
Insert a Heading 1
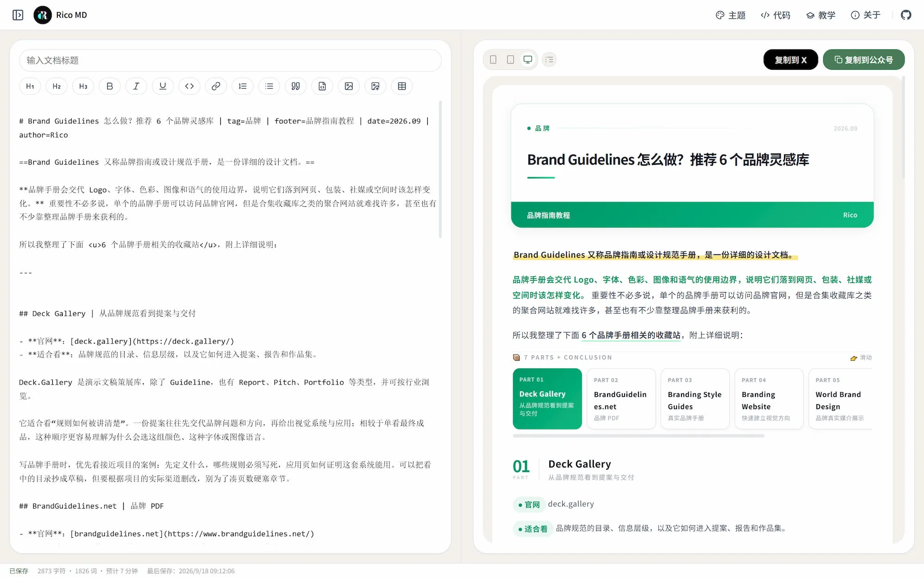point(30,86)
